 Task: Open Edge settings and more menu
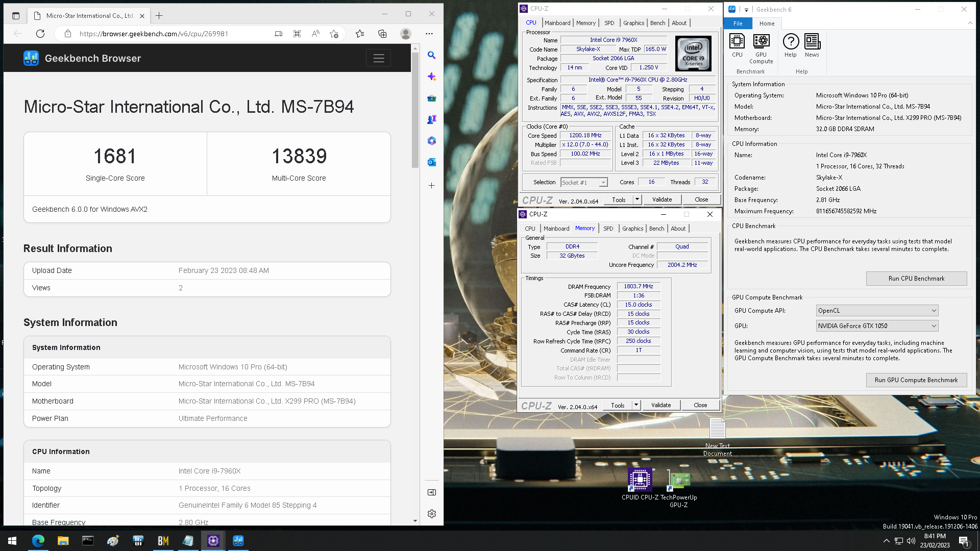(429, 34)
